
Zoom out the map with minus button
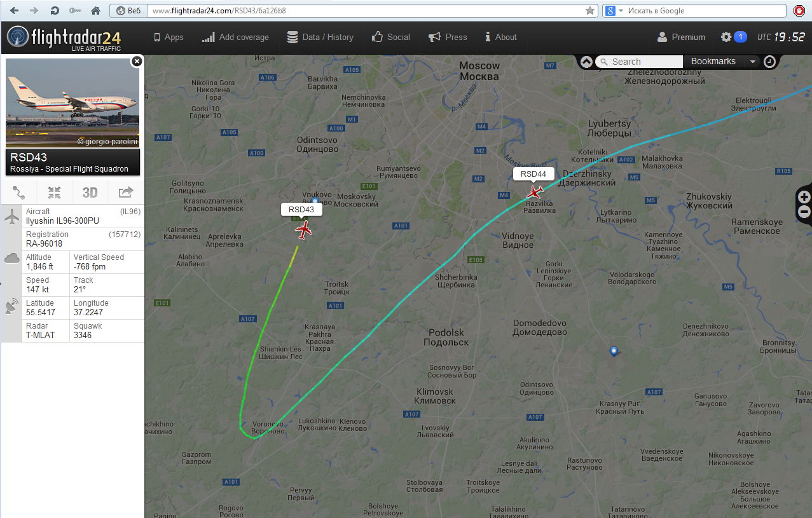coord(804,212)
